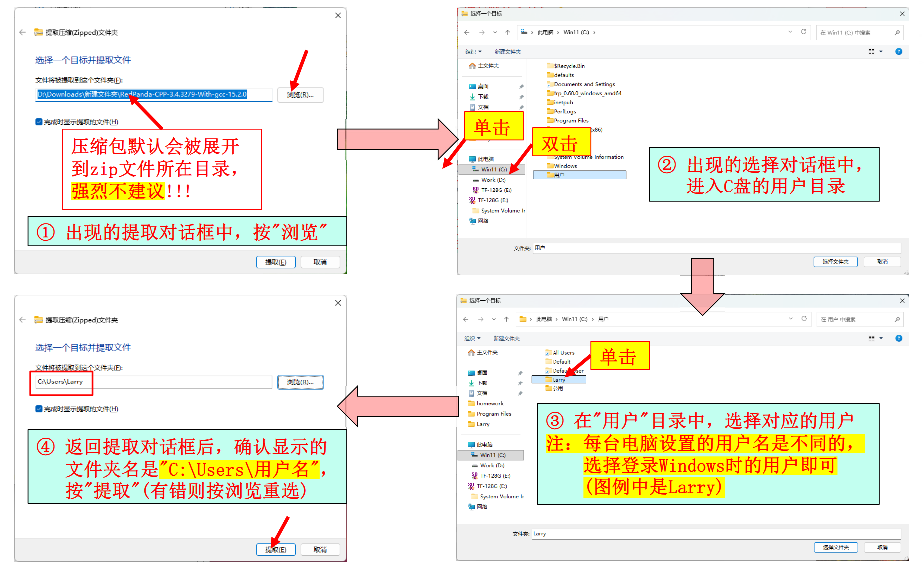Click refresh icon in the 用户 folder dialog
Image resolution: width=924 pixels, height=573 pixels.
click(x=804, y=319)
